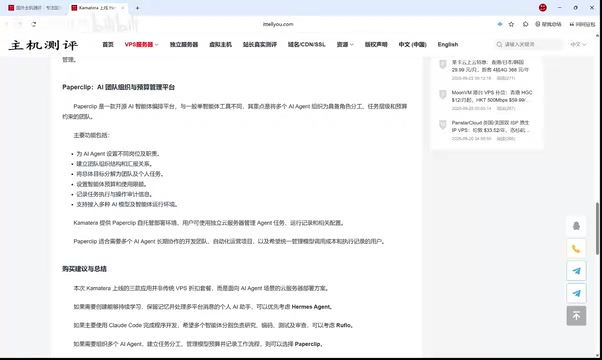Open the 版权声明 menu item
Screen dimensions: 602x360
(x=376, y=45)
